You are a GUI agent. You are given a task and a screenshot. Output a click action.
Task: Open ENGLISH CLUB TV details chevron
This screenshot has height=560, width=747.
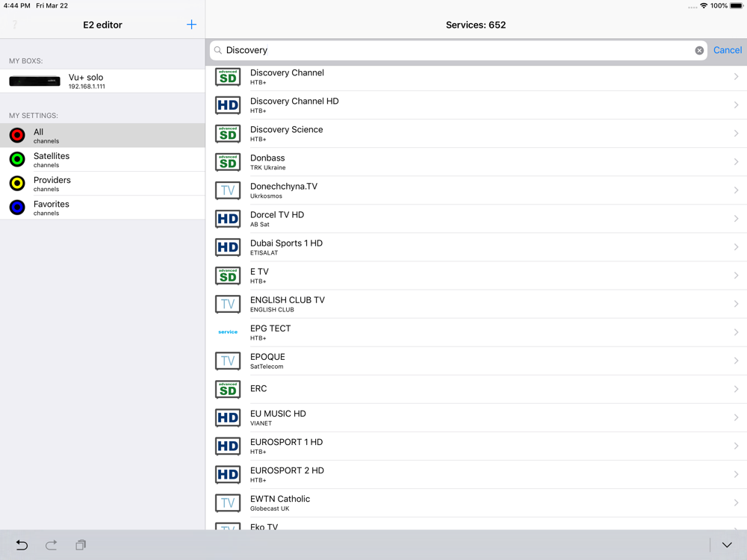(x=736, y=304)
